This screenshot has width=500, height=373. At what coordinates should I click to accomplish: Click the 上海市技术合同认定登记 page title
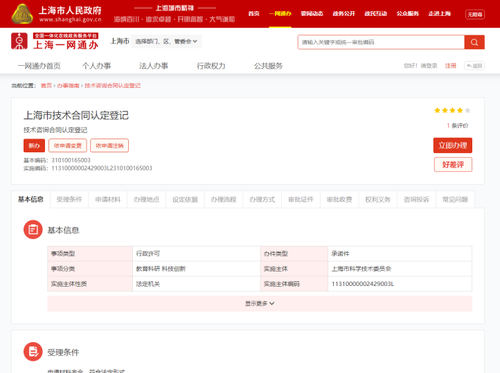(76, 115)
